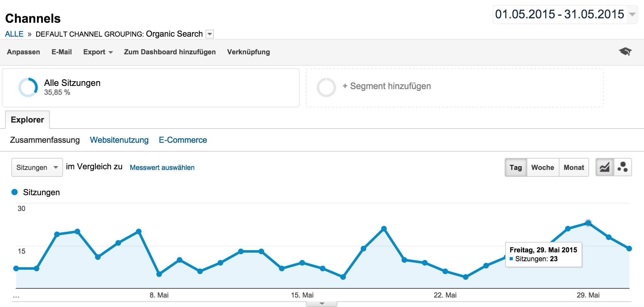Switch to line chart view icon
The width and height of the screenshot is (644, 307).
[605, 167]
